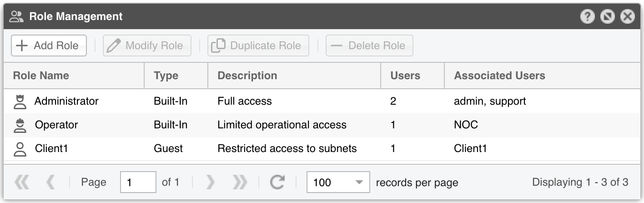
Task: Click the circle-slash icon in the title bar
Action: tap(608, 17)
